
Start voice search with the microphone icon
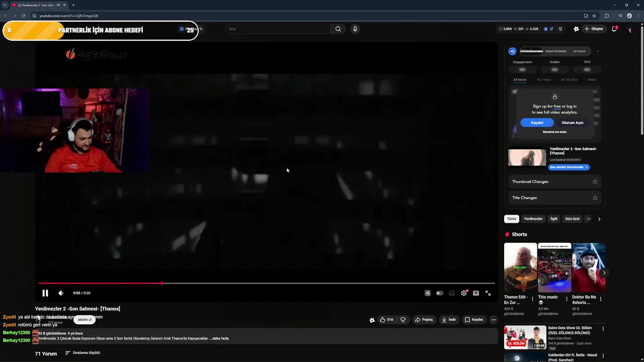(355, 29)
